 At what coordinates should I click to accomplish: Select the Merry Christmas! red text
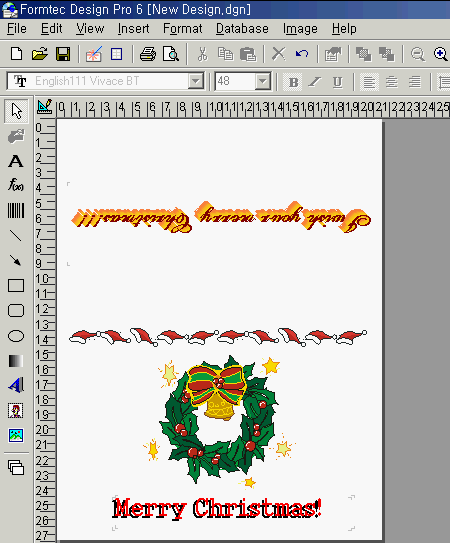tap(217, 509)
